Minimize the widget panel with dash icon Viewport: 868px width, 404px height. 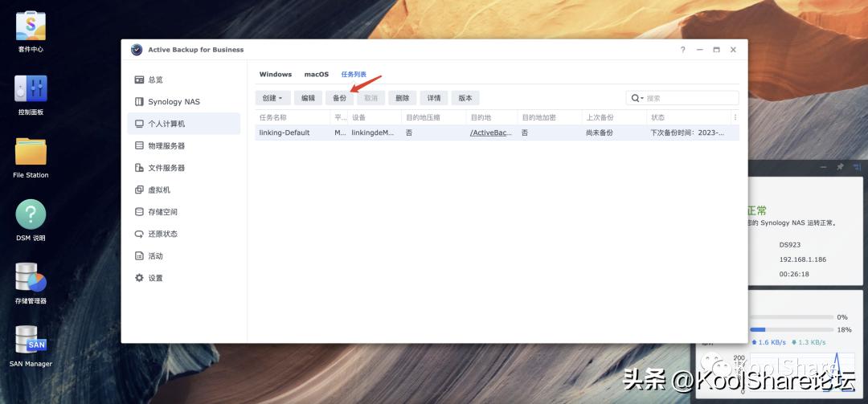tap(823, 166)
